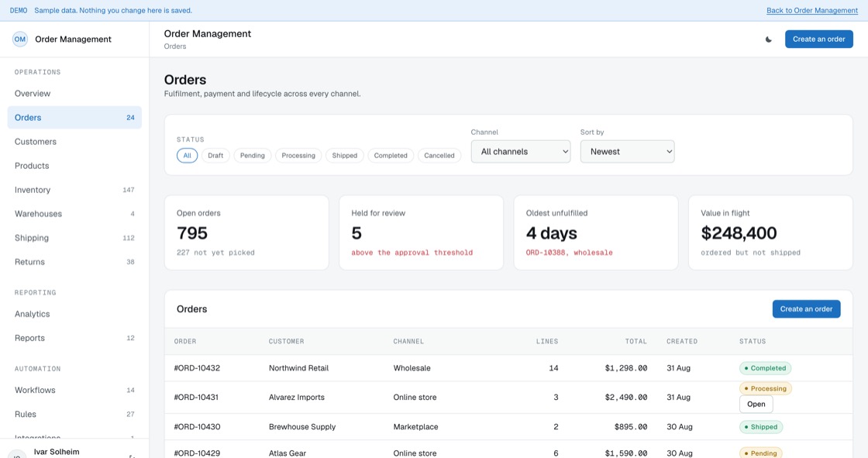Click the Orders breadcrumb under title
Image resolution: width=868 pixels, height=458 pixels.
pos(175,46)
